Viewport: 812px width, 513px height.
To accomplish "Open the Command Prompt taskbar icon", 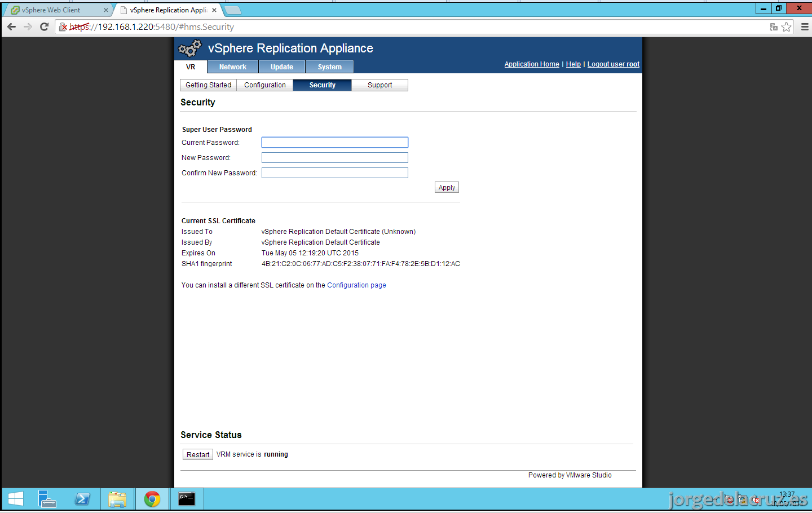I will pyautogui.click(x=187, y=499).
